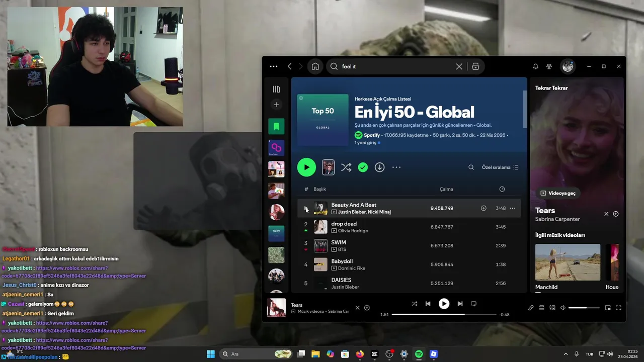Go back with the left arrow in Spotify
This screenshot has height=362, width=644.
click(x=290, y=66)
